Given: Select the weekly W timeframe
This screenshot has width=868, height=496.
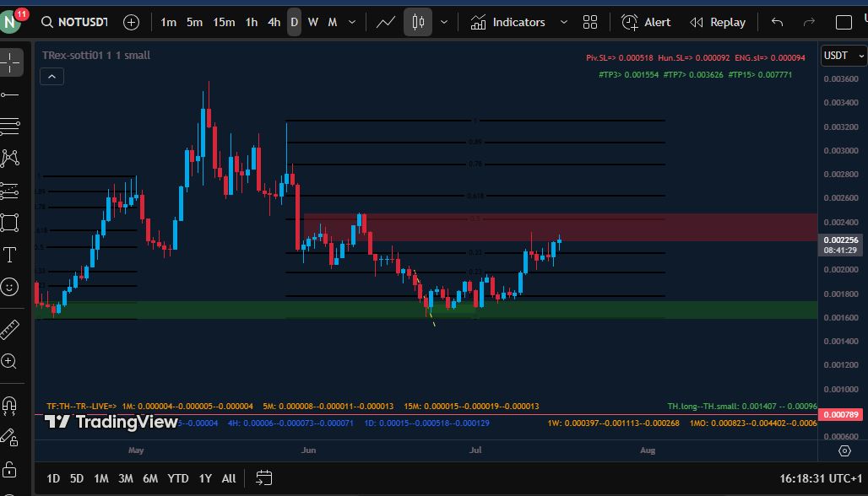Looking at the screenshot, I should pyautogui.click(x=312, y=22).
